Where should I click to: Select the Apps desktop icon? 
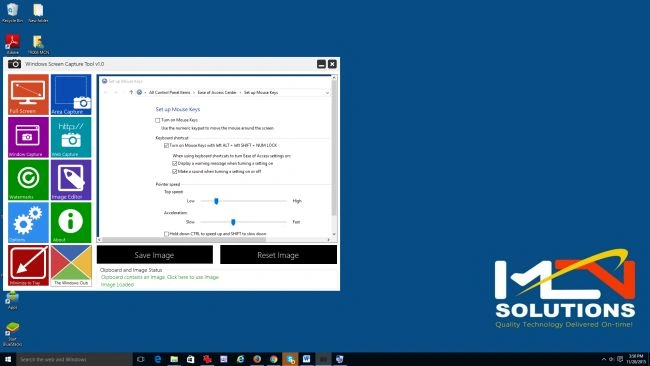pos(12,300)
